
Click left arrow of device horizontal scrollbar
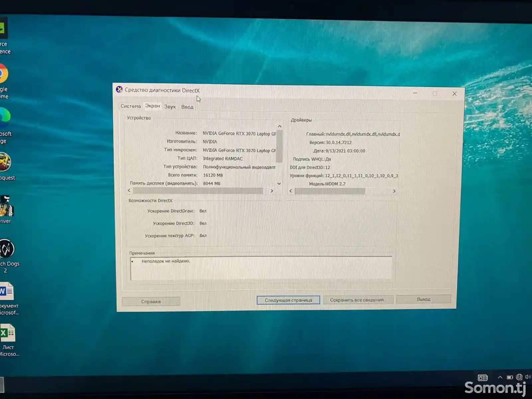click(129, 190)
